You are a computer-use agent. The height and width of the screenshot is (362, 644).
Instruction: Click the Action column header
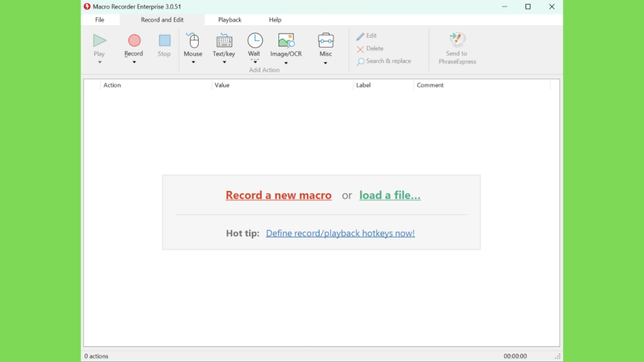156,85
